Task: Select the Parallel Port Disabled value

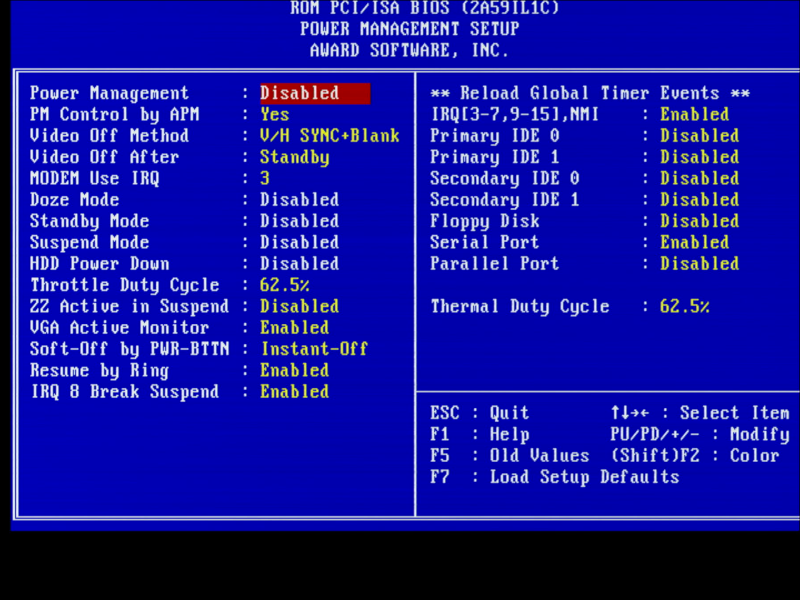Action: click(699, 264)
